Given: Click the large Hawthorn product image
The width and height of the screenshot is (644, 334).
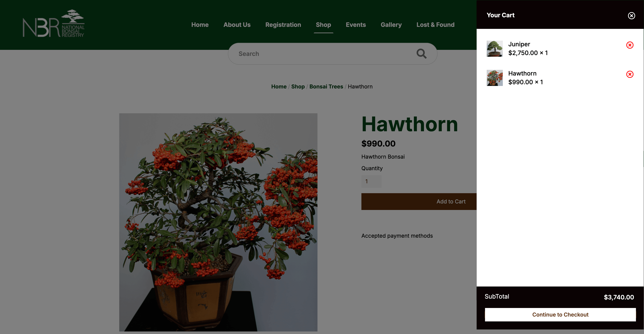Looking at the screenshot, I should click(x=218, y=222).
